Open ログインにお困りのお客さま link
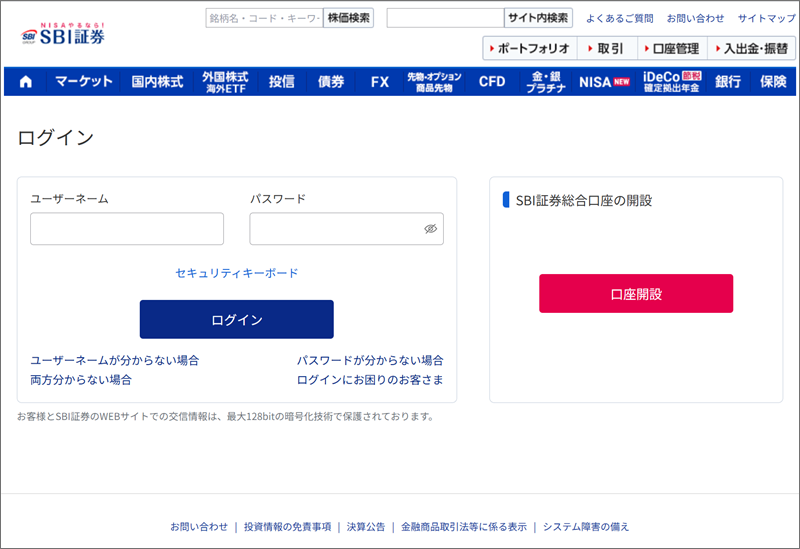The image size is (800, 549). point(370,380)
